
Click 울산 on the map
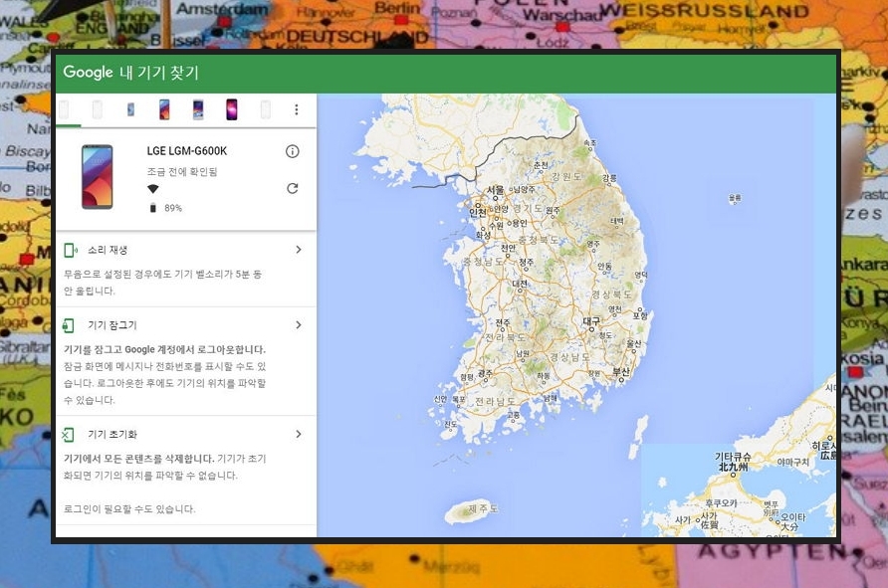(x=634, y=343)
